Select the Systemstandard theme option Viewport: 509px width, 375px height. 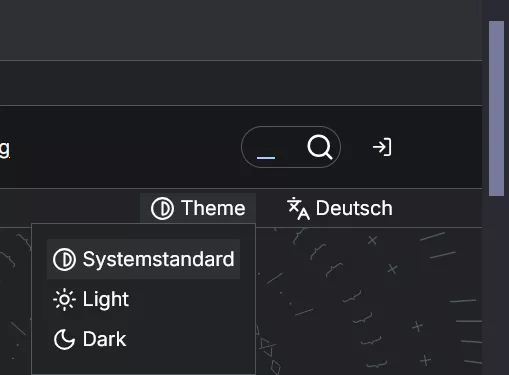pos(144,259)
